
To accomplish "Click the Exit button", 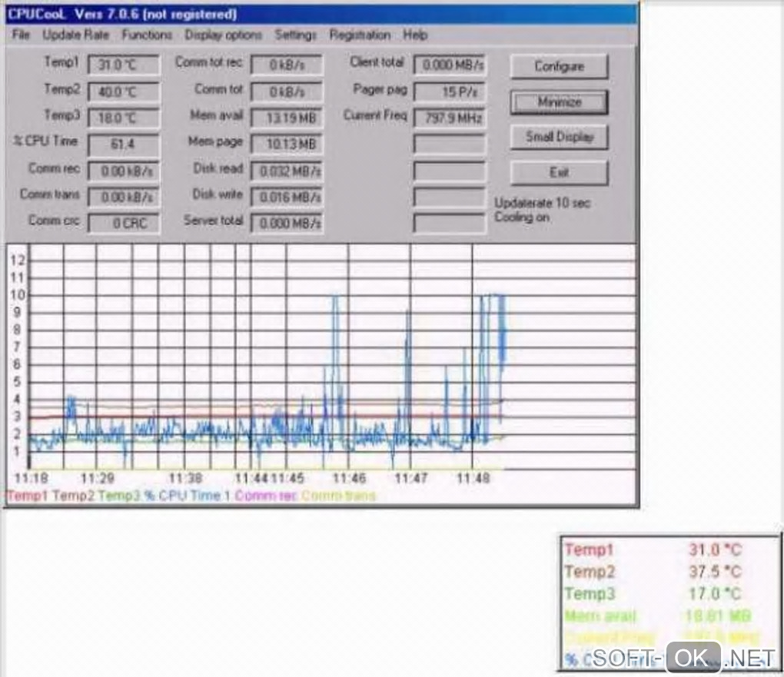I will (559, 172).
